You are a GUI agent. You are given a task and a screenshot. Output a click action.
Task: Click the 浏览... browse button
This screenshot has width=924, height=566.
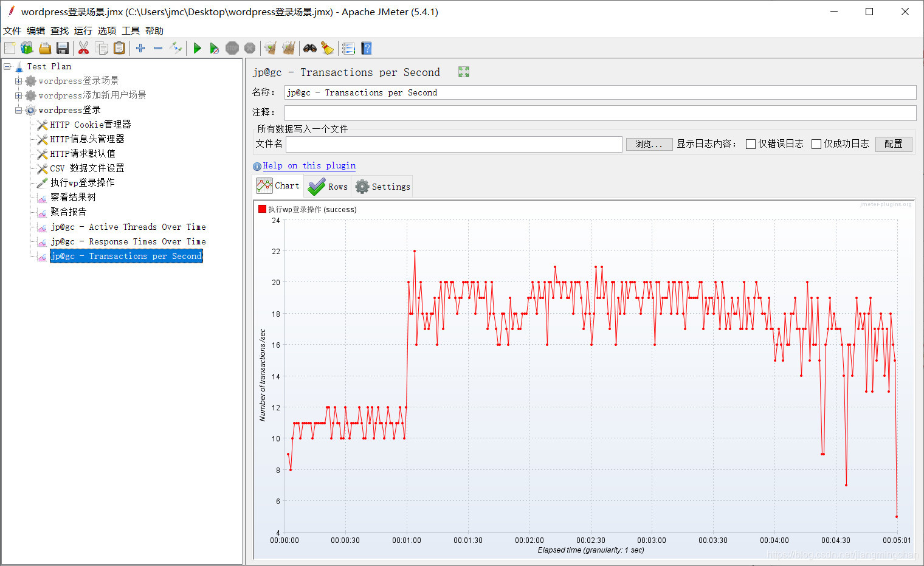[x=649, y=144]
